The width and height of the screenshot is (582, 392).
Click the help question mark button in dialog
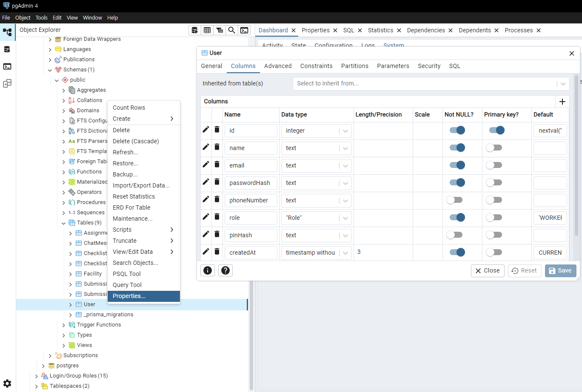[225, 270]
